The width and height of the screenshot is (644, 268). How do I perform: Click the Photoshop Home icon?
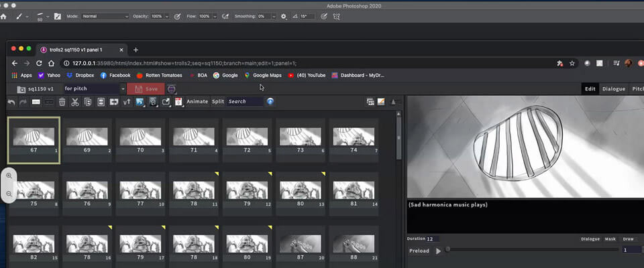4,17
